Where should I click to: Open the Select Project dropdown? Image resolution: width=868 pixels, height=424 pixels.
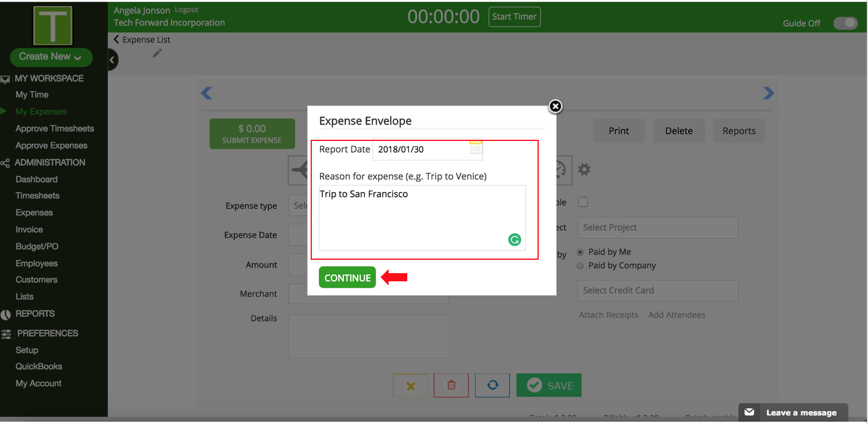click(657, 228)
